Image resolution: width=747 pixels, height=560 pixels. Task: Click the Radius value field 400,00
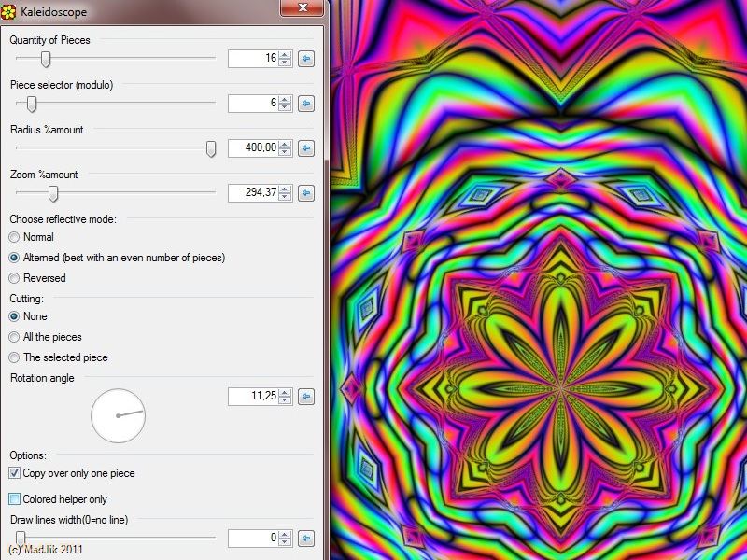pyautogui.click(x=253, y=148)
